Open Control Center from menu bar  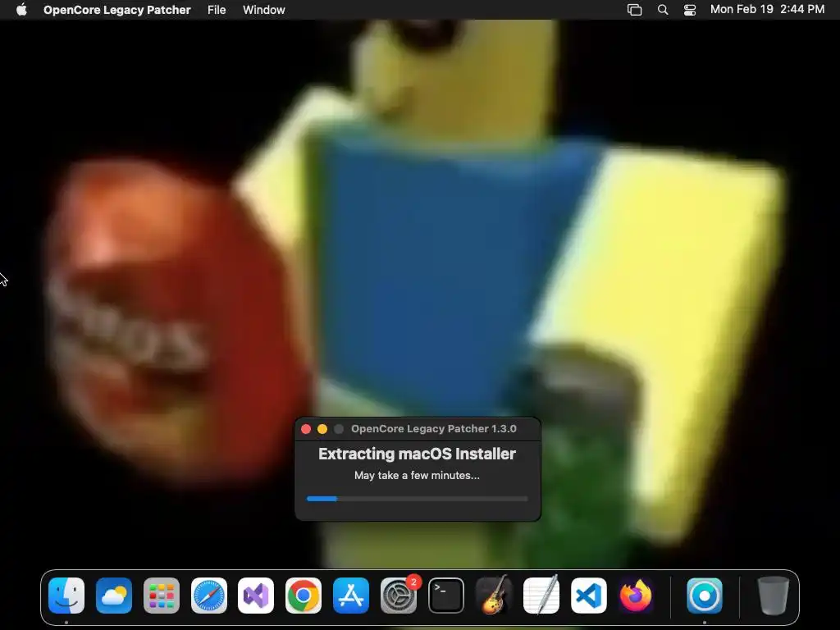689,10
